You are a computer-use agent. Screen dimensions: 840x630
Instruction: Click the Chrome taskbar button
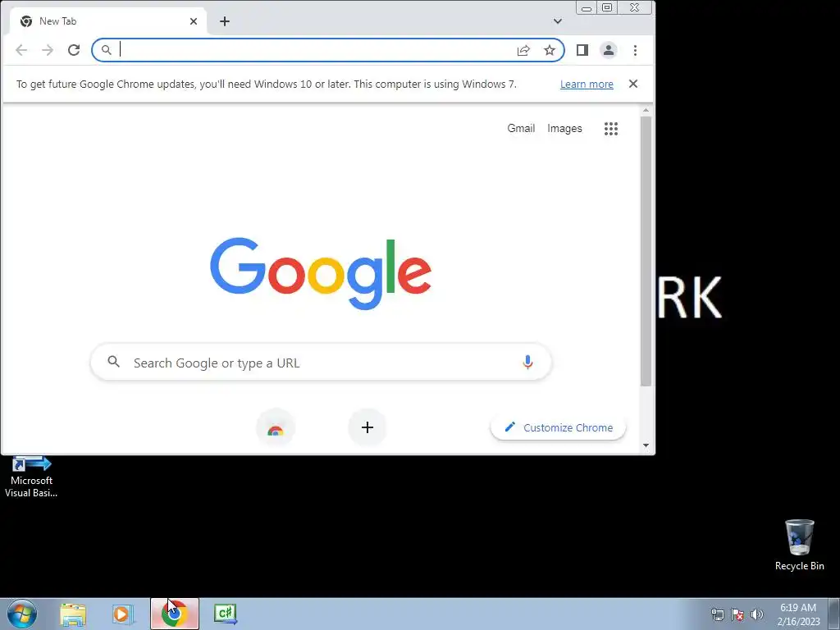174,614
